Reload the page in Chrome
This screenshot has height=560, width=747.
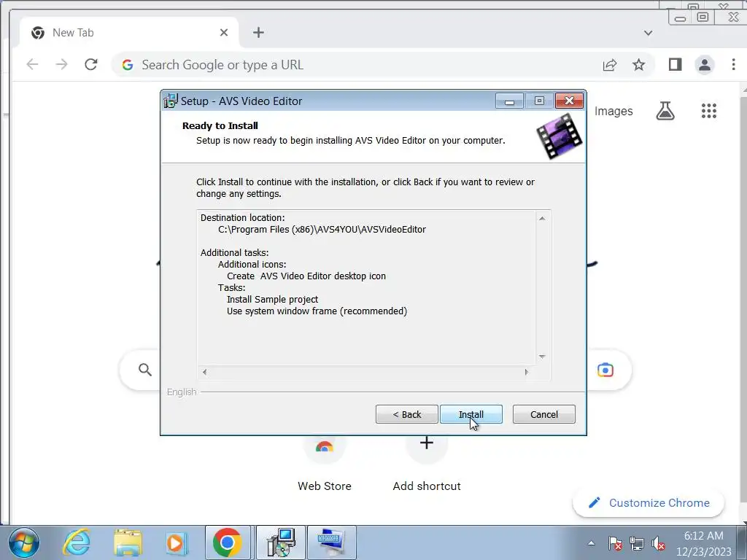91,64
